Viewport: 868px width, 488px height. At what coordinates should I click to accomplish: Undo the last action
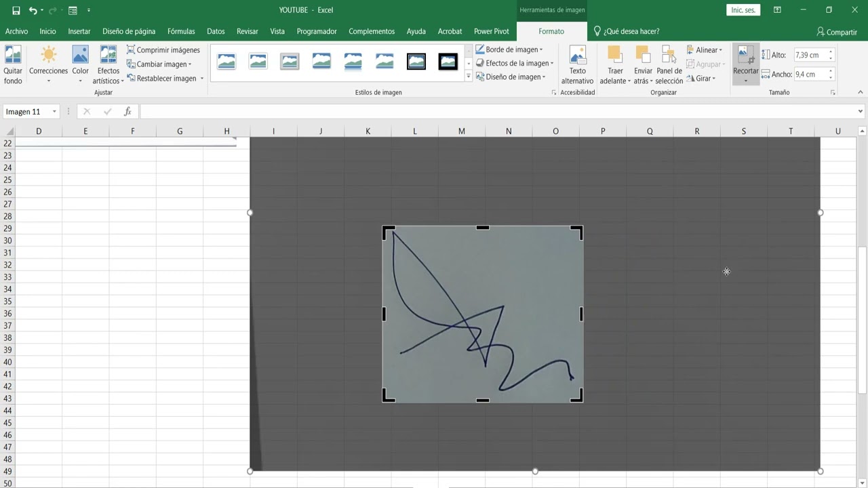(x=33, y=10)
